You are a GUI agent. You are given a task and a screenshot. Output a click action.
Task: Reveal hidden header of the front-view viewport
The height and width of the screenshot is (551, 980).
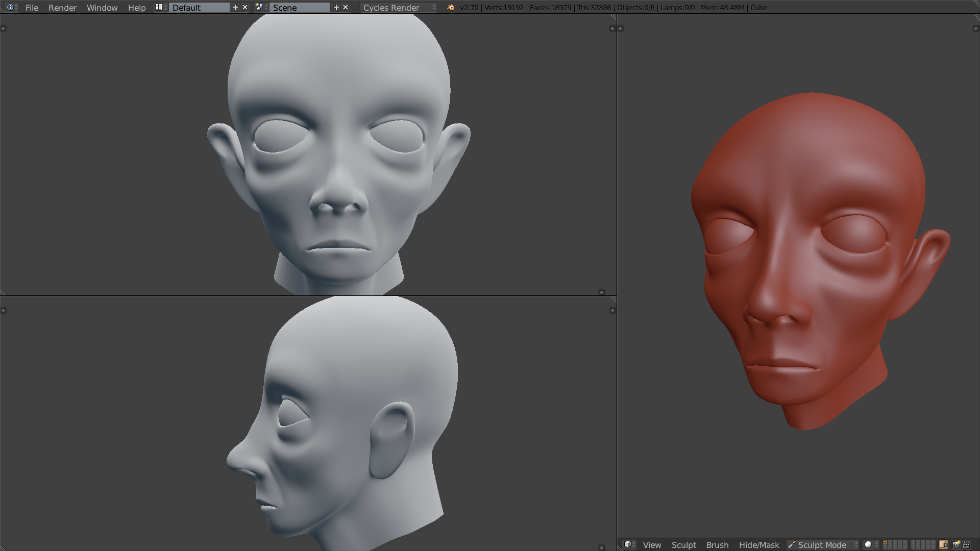tap(601, 292)
